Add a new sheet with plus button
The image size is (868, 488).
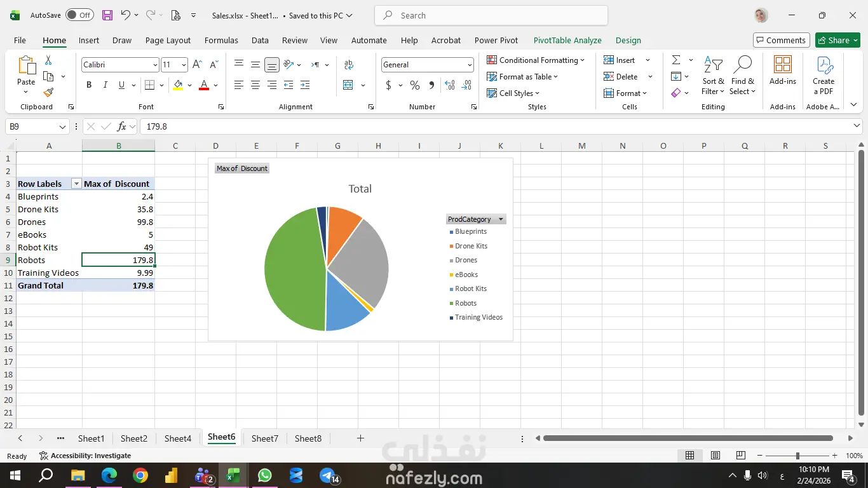[x=360, y=438]
